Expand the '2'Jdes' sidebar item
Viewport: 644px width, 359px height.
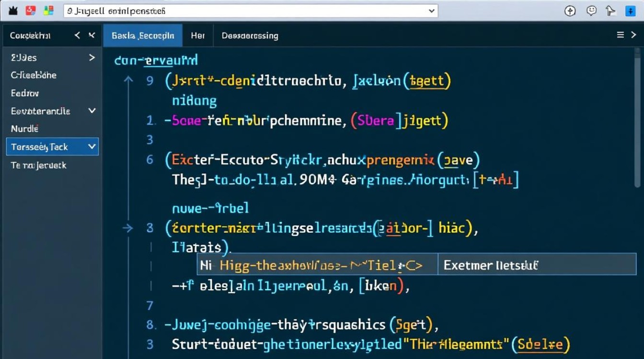pos(92,57)
